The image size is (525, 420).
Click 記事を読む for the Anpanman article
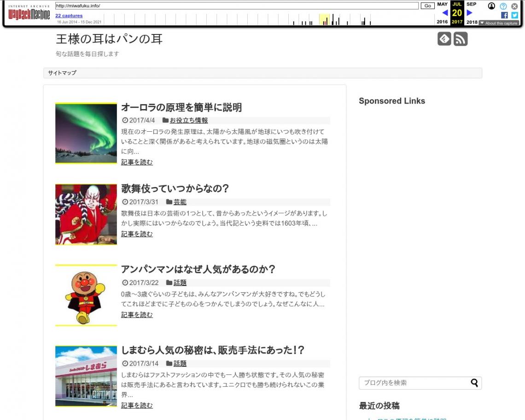click(x=137, y=315)
